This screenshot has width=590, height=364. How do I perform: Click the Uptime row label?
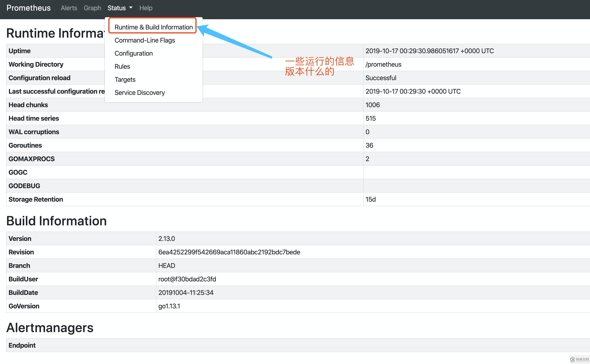tap(19, 51)
